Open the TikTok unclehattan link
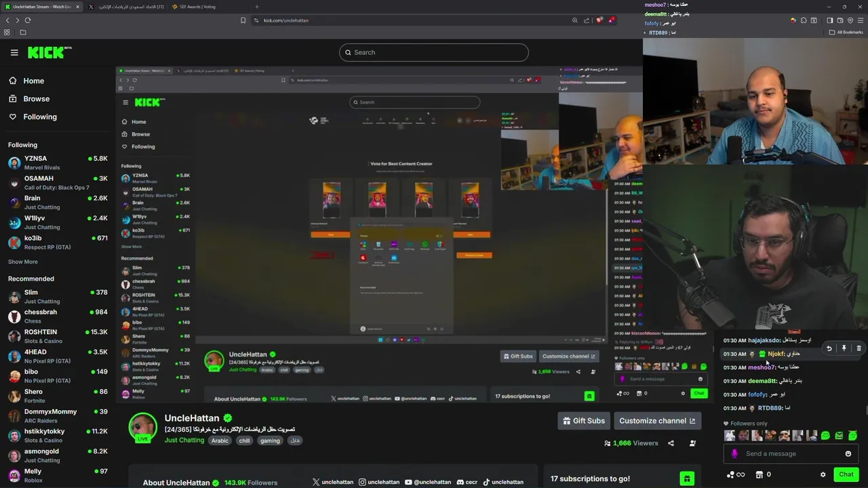The height and width of the screenshot is (488, 868). pos(503,483)
